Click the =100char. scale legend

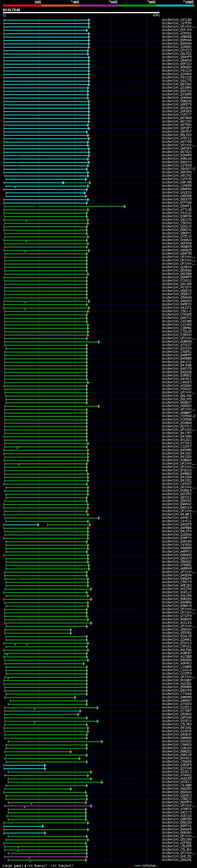tap(146, 866)
